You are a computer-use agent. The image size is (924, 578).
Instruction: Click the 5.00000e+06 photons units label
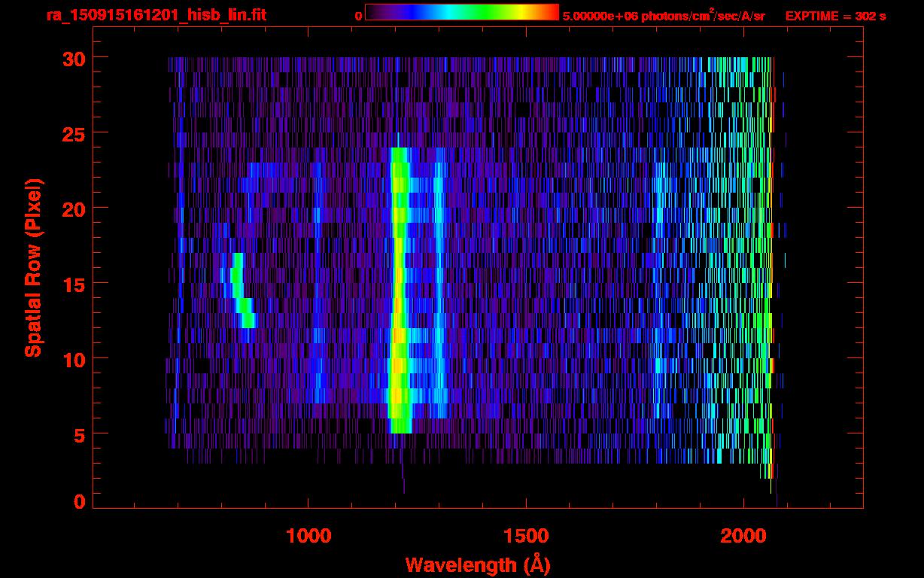pyautogui.click(x=664, y=15)
